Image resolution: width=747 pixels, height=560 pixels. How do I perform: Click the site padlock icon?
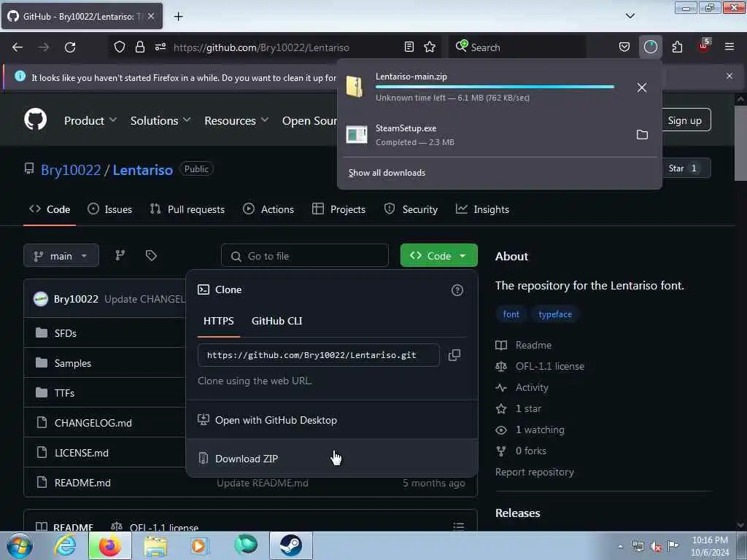(x=139, y=47)
